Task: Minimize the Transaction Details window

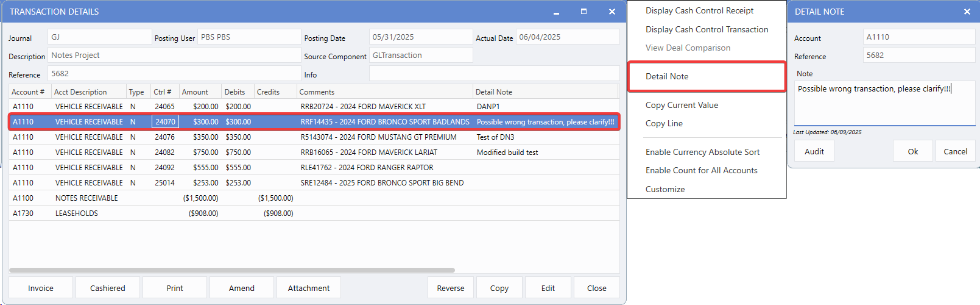Action: 556,12
